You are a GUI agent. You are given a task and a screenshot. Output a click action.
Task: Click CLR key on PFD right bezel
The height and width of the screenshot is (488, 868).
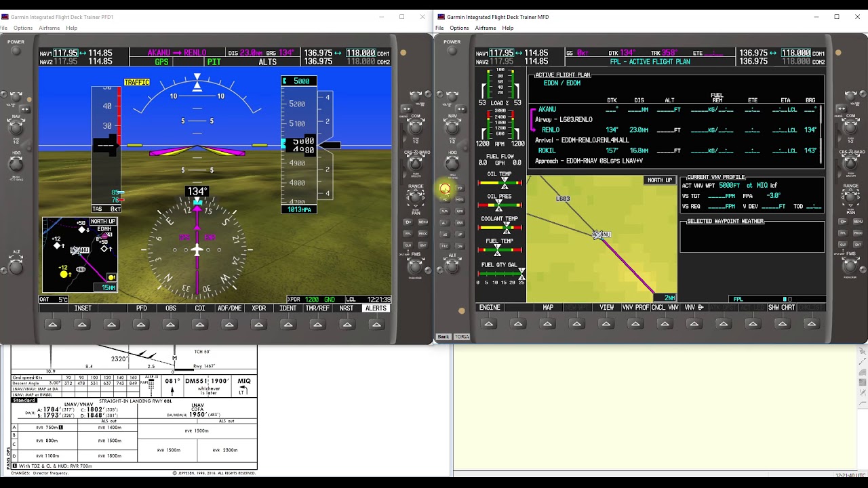[x=408, y=245]
